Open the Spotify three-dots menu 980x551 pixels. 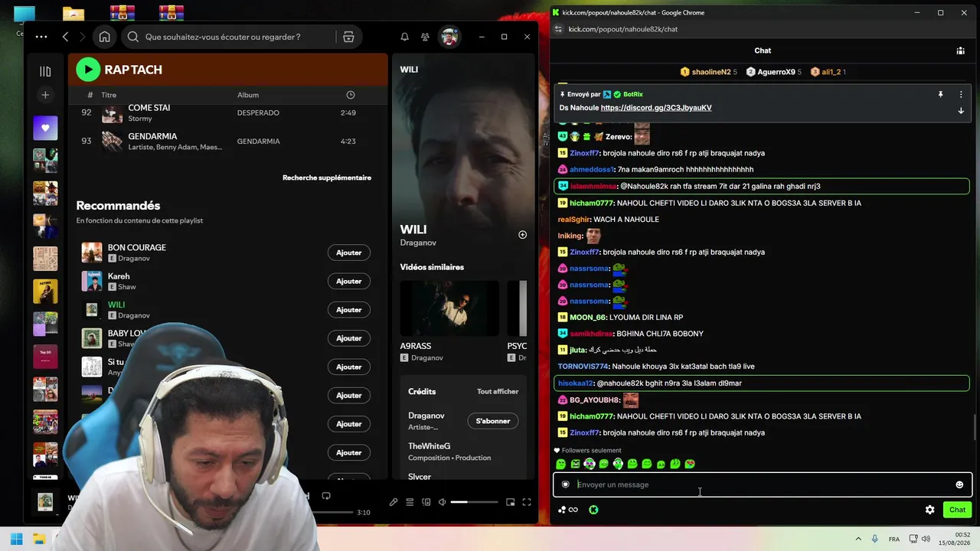[x=41, y=37]
